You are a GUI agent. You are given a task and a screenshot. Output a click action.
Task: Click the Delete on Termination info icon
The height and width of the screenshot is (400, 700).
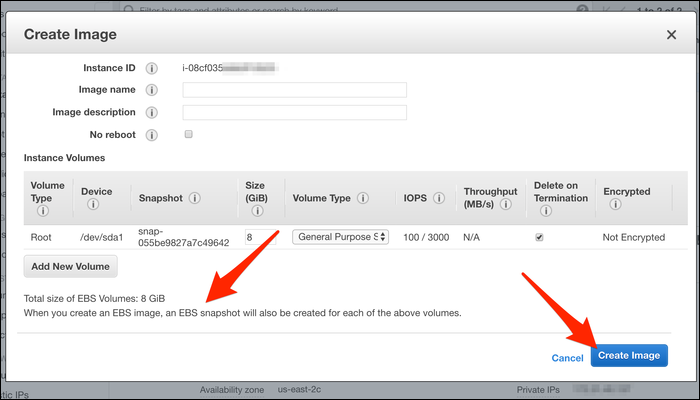[546, 211]
